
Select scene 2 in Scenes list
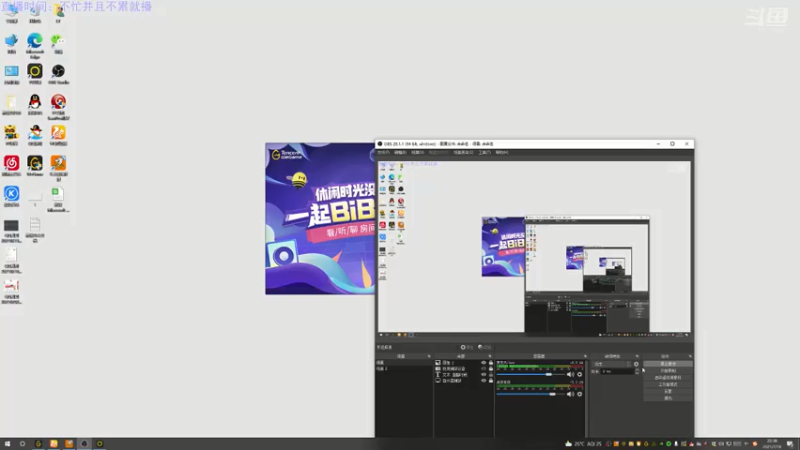pyautogui.click(x=404, y=368)
